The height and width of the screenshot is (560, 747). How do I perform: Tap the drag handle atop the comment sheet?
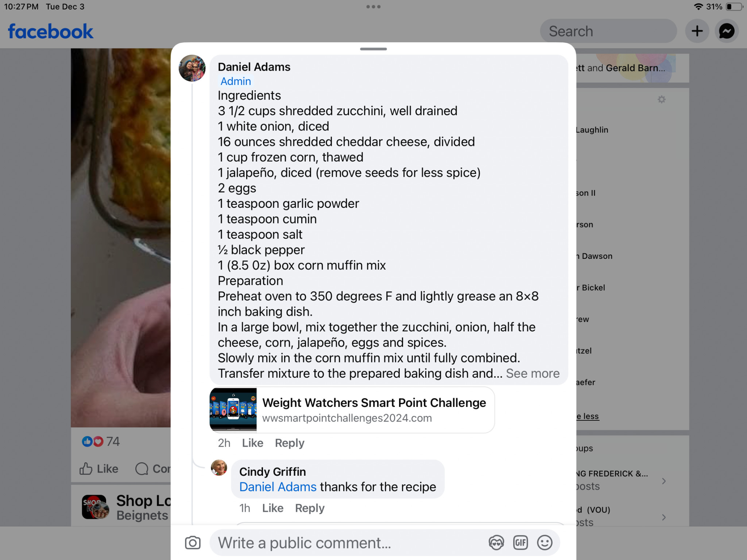click(373, 49)
